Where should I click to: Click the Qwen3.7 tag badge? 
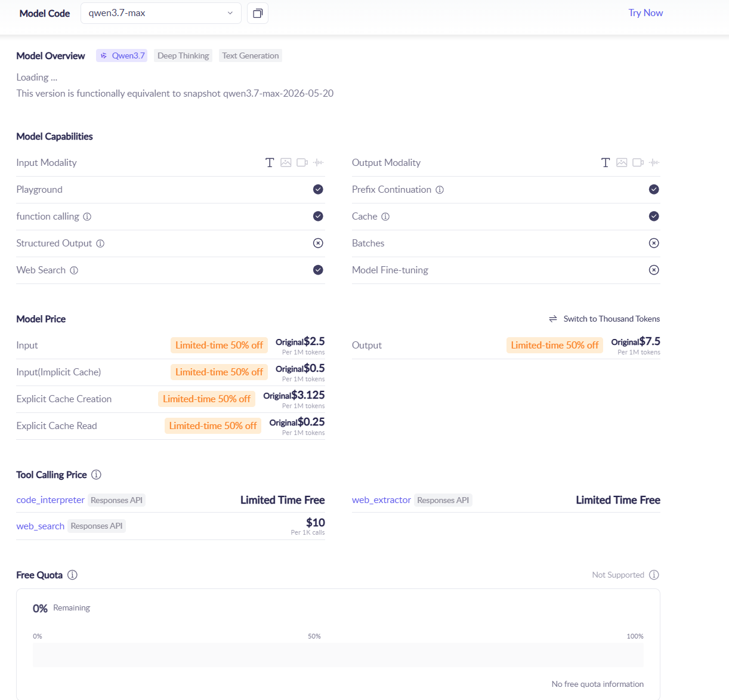click(122, 55)
